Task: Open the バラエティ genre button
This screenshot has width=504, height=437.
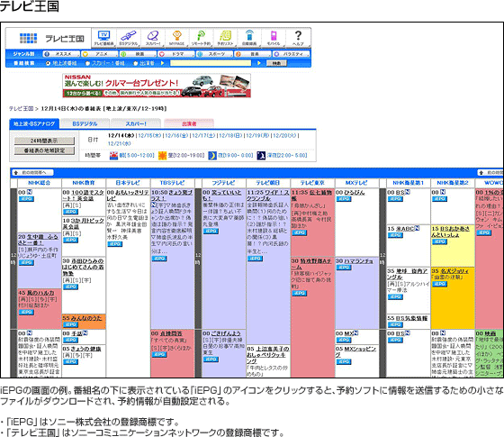Action: (292, 54)
